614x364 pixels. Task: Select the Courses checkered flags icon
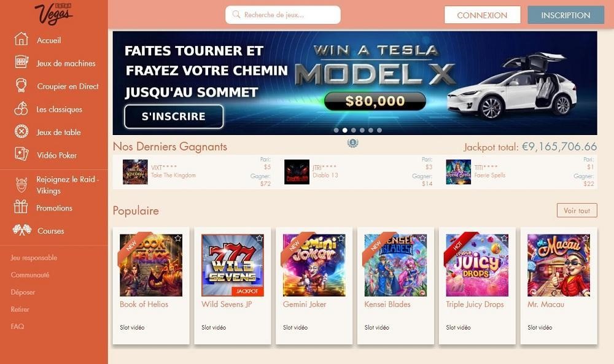pos(21,230)
